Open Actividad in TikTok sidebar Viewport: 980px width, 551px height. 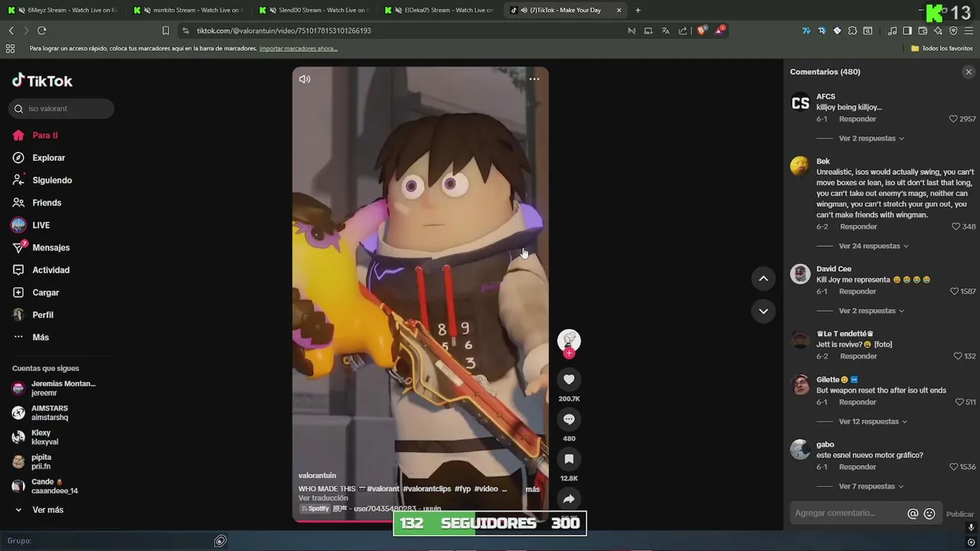point(51,270)
